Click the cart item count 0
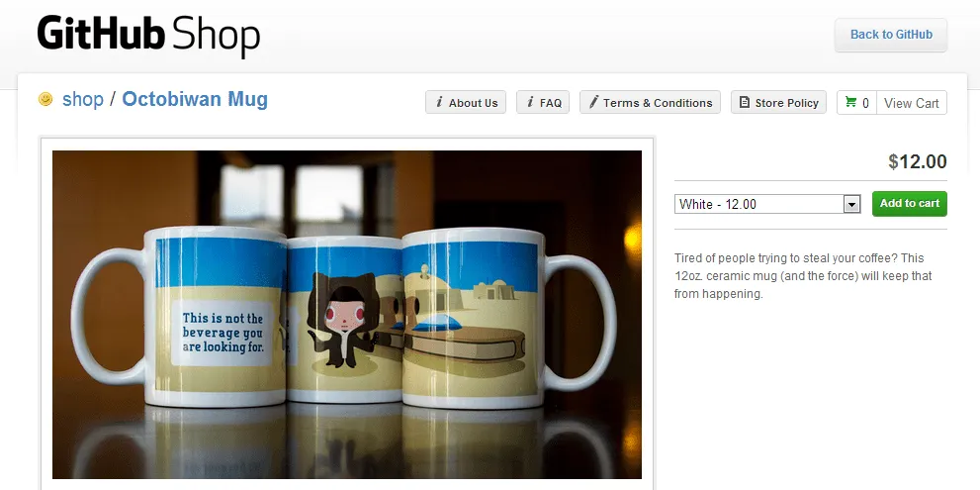 click(x=865, y=103)
